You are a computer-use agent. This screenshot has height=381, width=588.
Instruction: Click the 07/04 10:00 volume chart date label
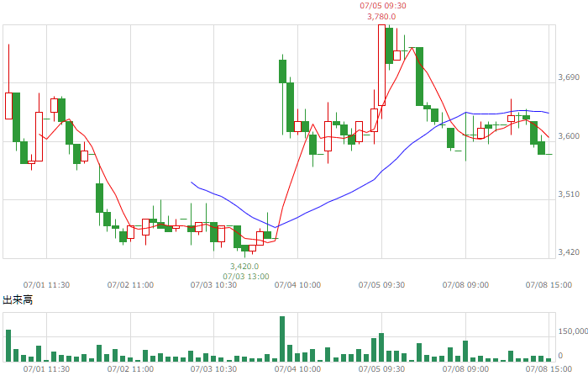tap(297, 369)
